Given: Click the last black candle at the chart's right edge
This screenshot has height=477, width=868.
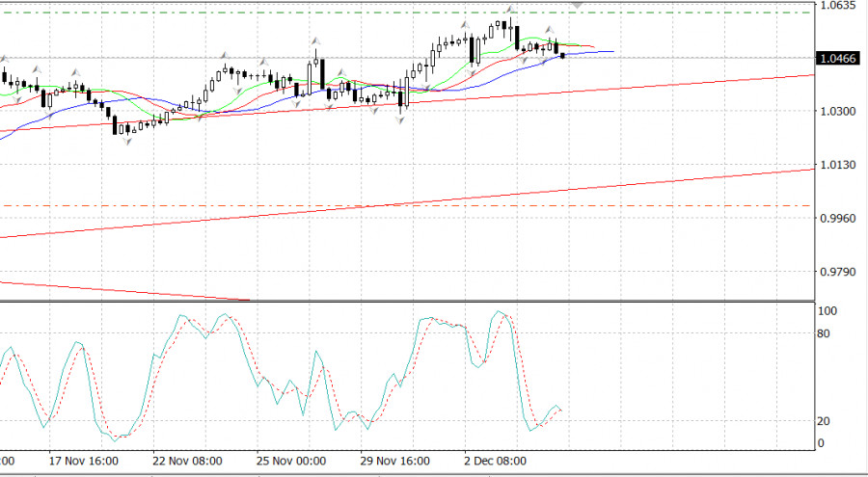Looking at the screenshot, I should 562,55.
